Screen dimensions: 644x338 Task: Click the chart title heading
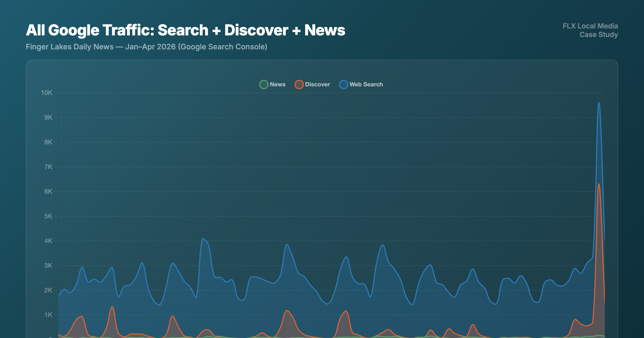185,30
